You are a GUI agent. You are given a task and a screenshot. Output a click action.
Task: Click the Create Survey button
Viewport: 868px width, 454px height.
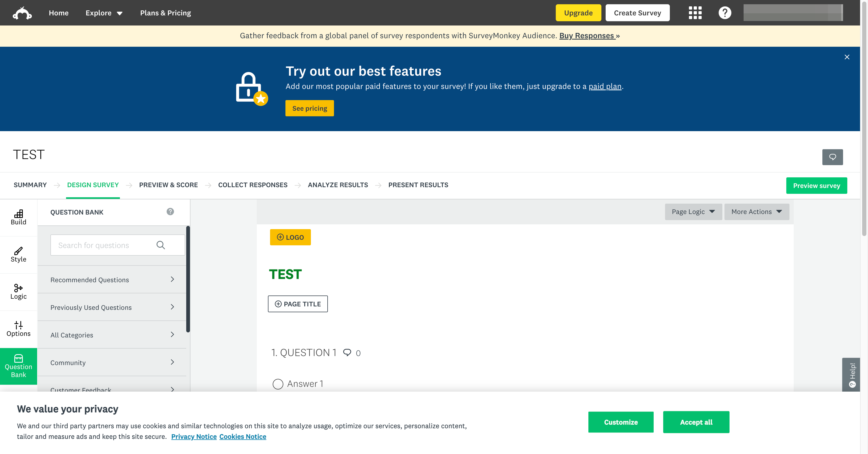coord(637,13)
